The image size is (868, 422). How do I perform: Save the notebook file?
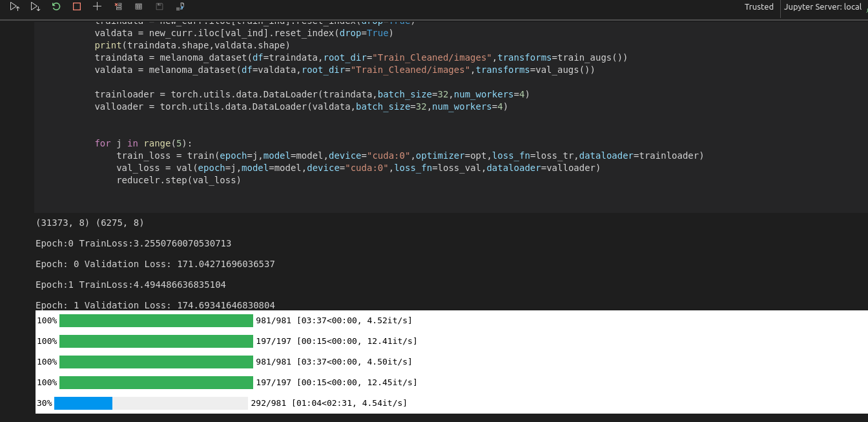(x=159, y=6)
